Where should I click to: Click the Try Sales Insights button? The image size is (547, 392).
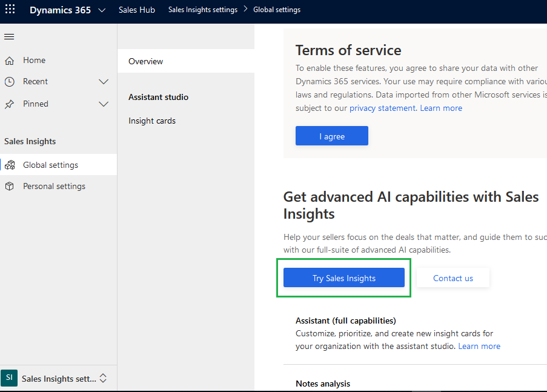(344, 278)
